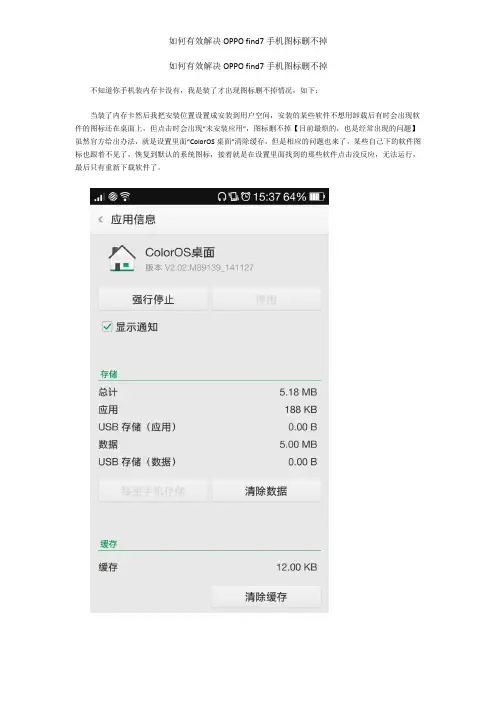Screen dimensions: 496x702
Task: Click the greyed-out 停用 button
Action: coord(266,299)
